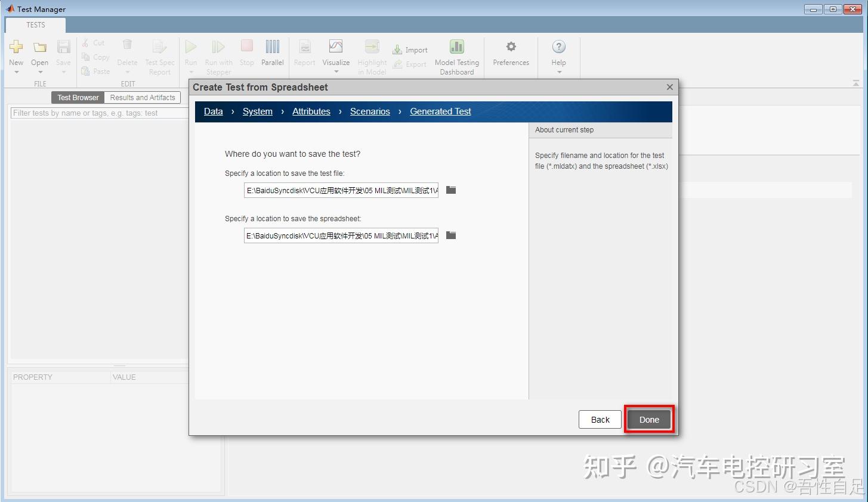This screenshot has height=502, width=868.
Task: Switch to the Results and Artifacts tab
Action: (x=142, y=97)
